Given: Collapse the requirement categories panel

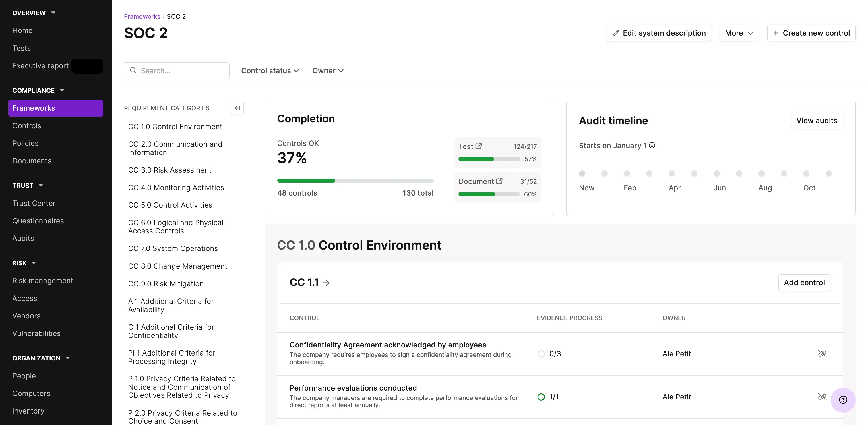Looking at the screenshot, I should [237, 108].
